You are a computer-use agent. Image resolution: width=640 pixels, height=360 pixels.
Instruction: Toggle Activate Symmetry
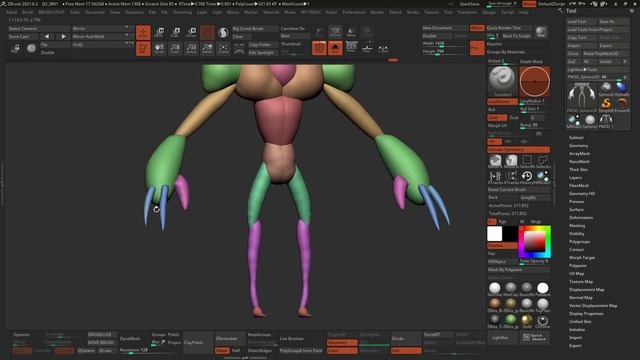click(x=519, y=150)
